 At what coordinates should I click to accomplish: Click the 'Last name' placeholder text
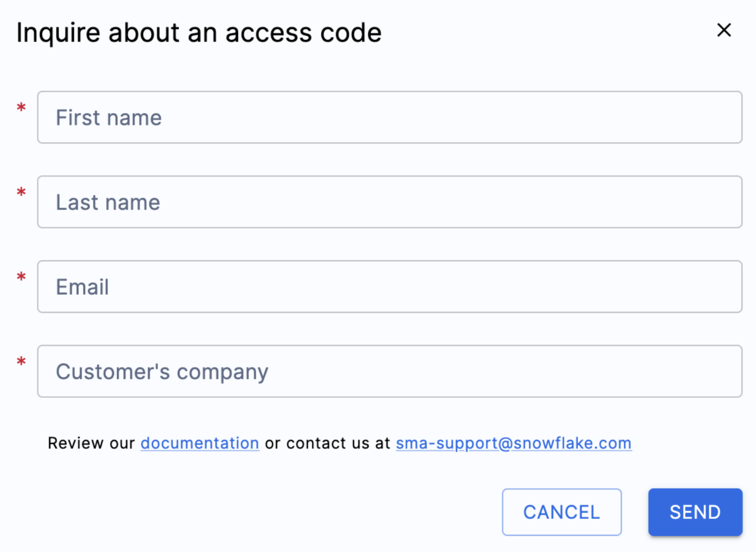pyautogui.click(x=108, y=203)
